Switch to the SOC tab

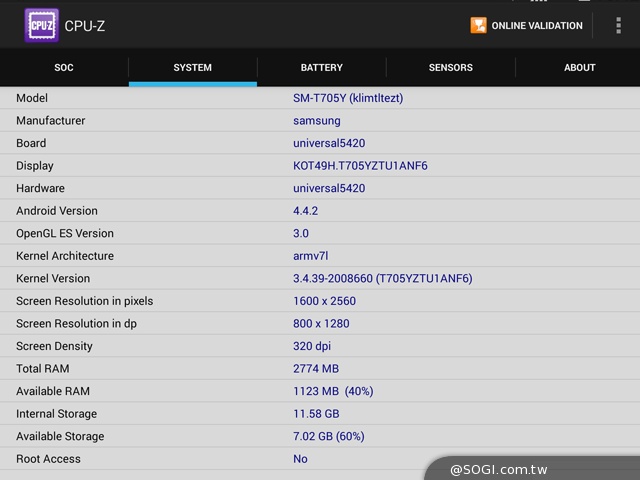point(64,68)
